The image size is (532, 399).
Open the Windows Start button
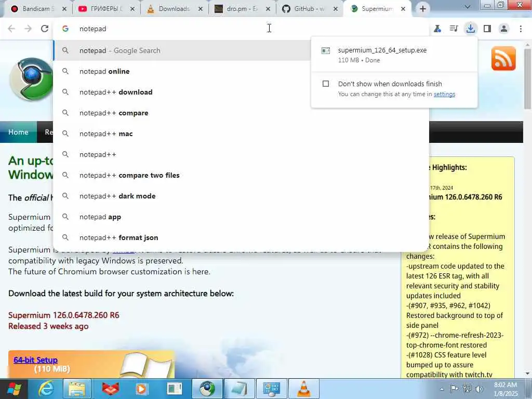click(14, 389)
